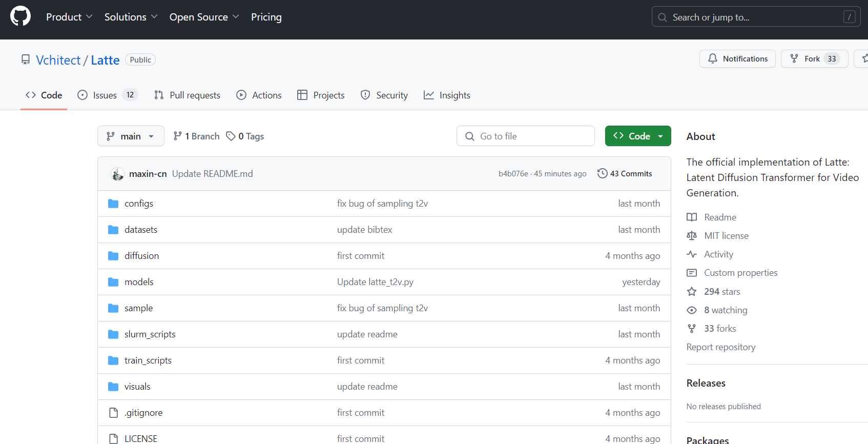Open the 'Update latte_t2v.py' commit message
The width and height of the screenshot is (868, 444).
375,282
